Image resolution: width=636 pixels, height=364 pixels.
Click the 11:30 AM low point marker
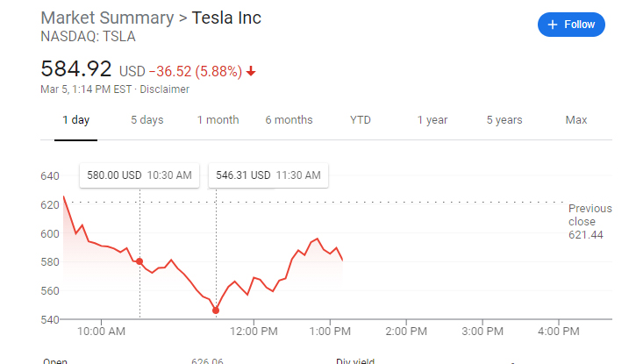coord(216,310)
